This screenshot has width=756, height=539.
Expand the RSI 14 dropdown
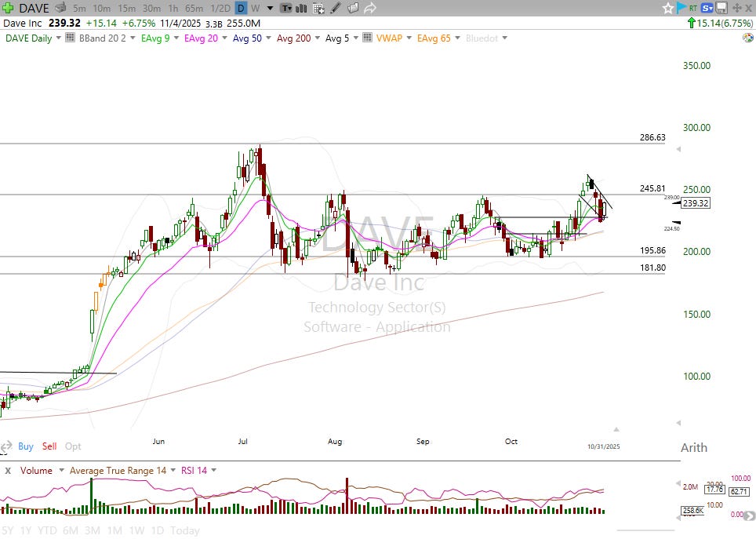(213, 471)
